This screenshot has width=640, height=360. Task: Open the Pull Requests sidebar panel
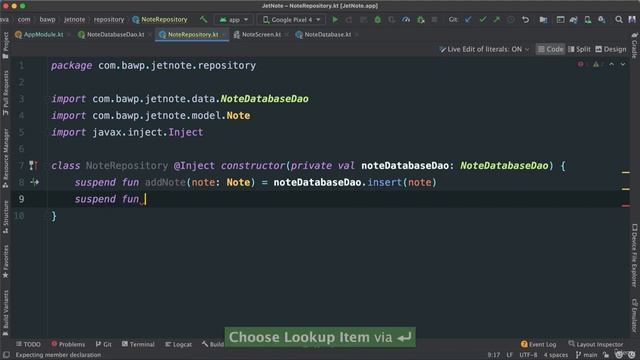point(5,93)
